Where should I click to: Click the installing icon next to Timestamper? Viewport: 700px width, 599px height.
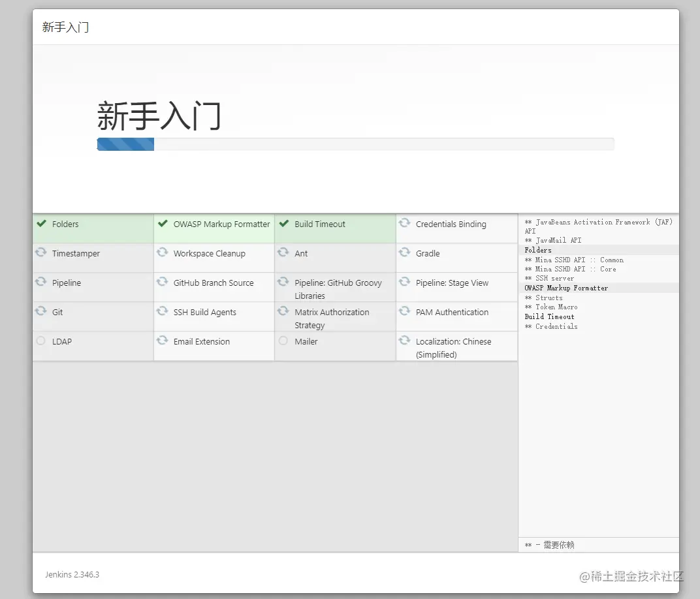[41, 253]
